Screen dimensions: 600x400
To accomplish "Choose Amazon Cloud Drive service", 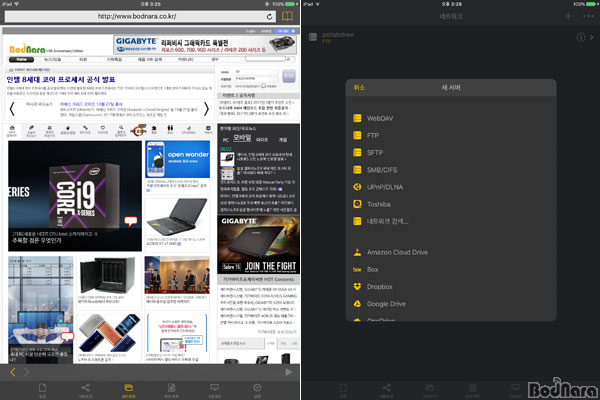I will tap(451, 252).
